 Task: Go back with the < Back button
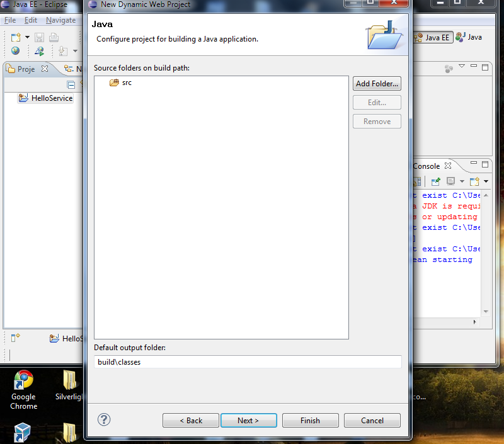click(x=191, y=421)
